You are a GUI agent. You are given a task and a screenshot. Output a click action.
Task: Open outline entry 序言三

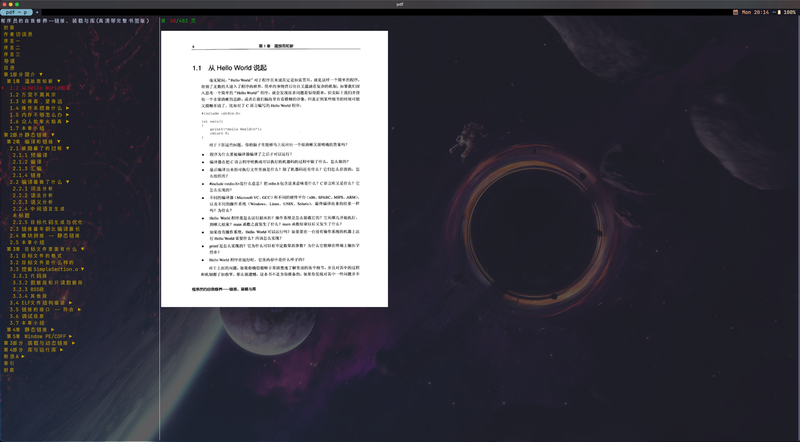12,55
